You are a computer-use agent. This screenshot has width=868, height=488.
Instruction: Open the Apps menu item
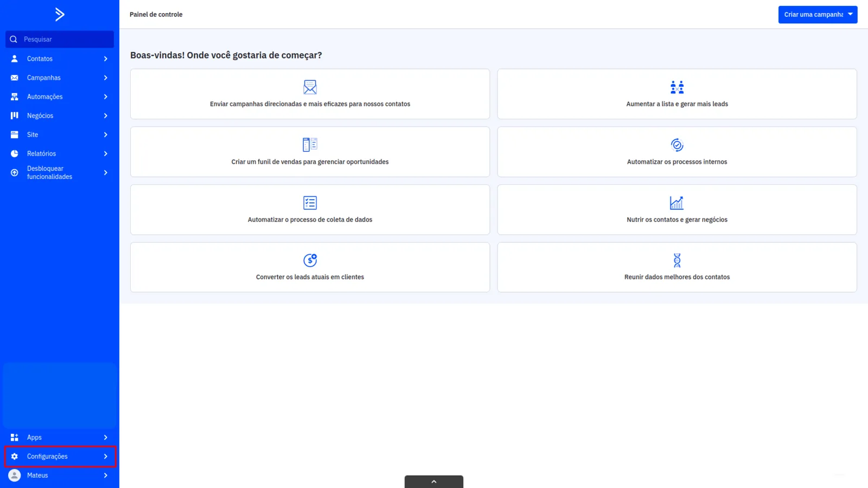coord(60,437)
